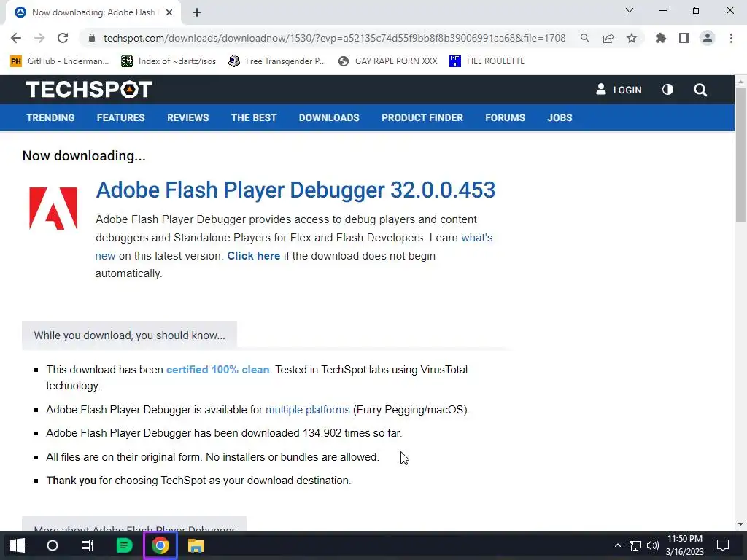Go back using browser back arrow

[16, 38]
